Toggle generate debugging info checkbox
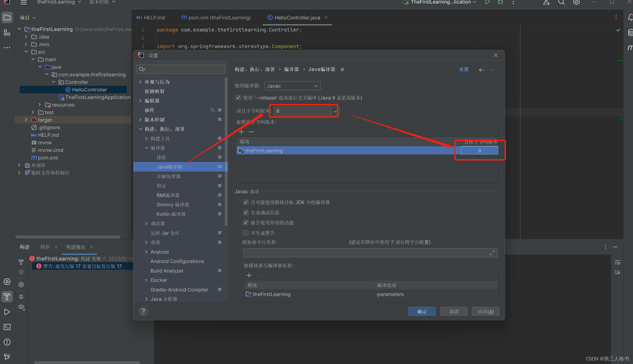The image size is (633, 364). (x=246, y=213)
